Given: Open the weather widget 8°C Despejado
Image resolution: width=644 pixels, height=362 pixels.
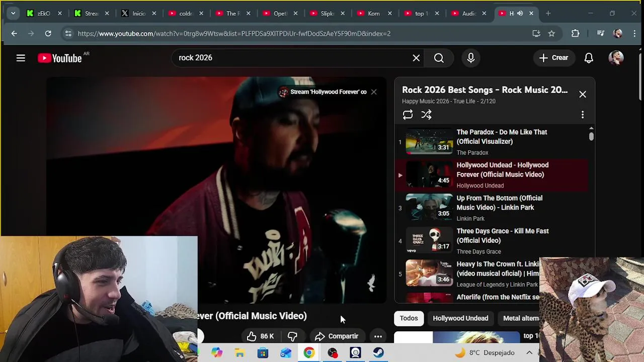Looking at the screenshot, I should 485,353.
